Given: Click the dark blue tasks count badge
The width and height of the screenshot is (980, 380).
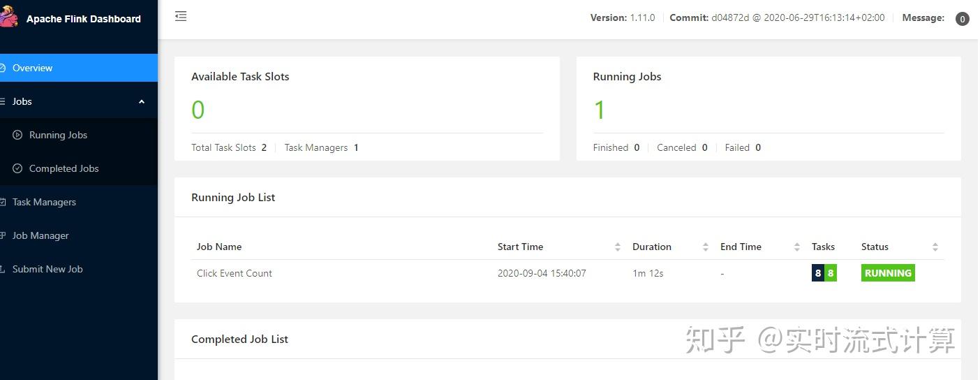Looking at the screenshot, I should 818,273.
